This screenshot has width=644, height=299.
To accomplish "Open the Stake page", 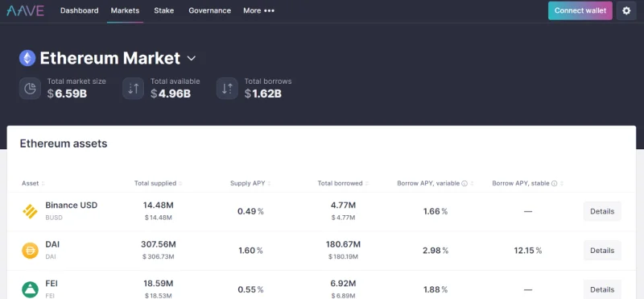I will pos(164,10).
